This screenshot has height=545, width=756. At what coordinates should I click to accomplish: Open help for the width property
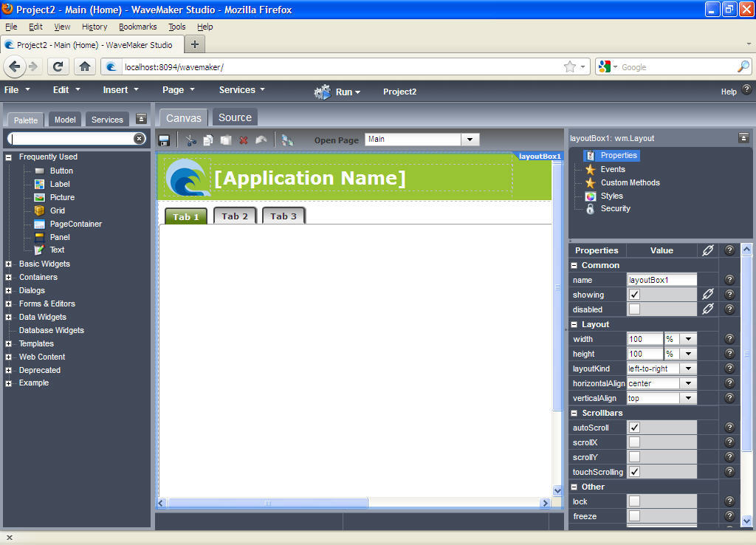pos(729,339)
